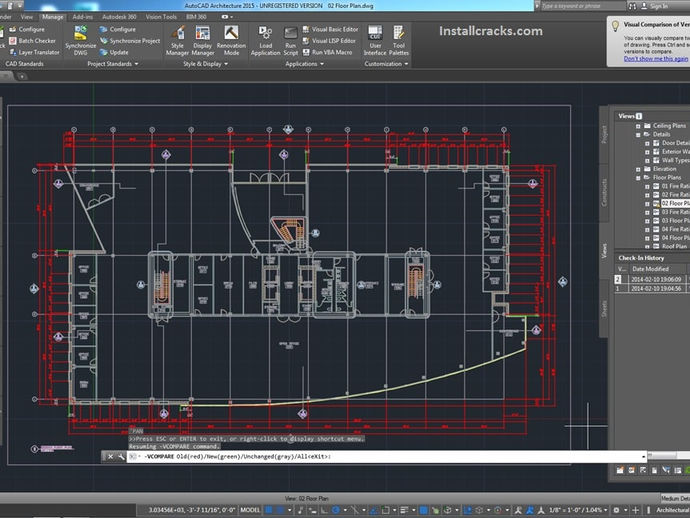Click the workspace switching gear icon

[x=616, y=510]
